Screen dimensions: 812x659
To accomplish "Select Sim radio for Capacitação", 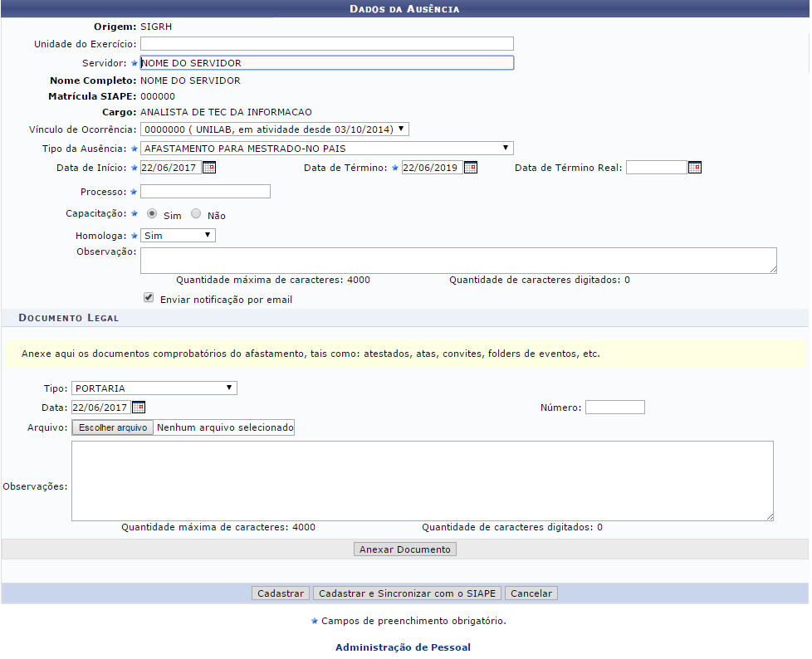I will [152, 214].
